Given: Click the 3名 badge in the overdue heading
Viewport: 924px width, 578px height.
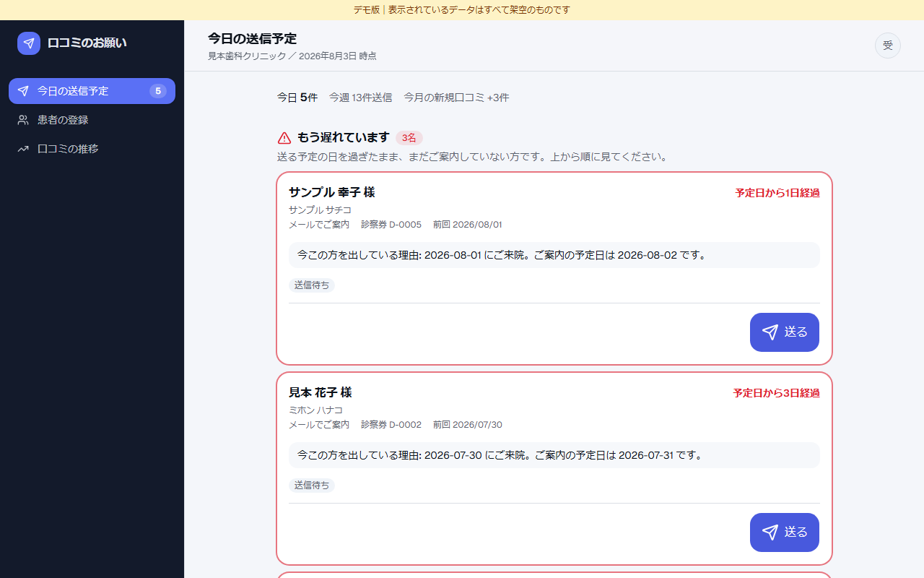Looking at the screenshot, I should [x=409, y=138].
